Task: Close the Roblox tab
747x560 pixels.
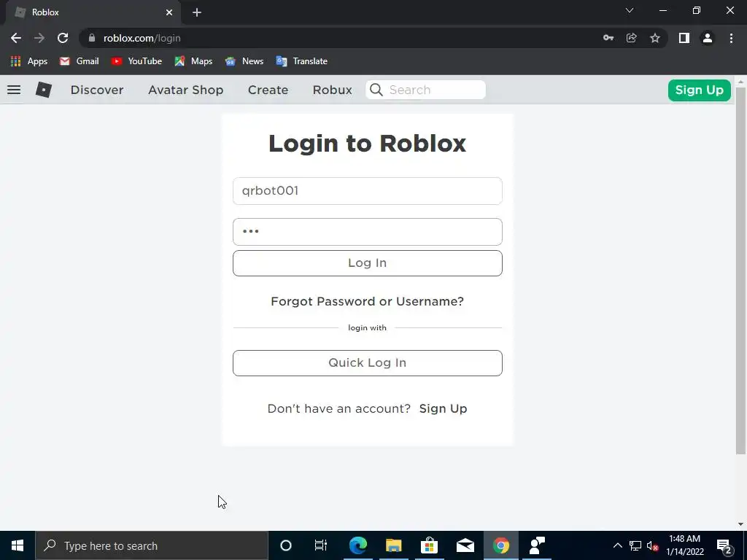Action: [x=169, y=12]
